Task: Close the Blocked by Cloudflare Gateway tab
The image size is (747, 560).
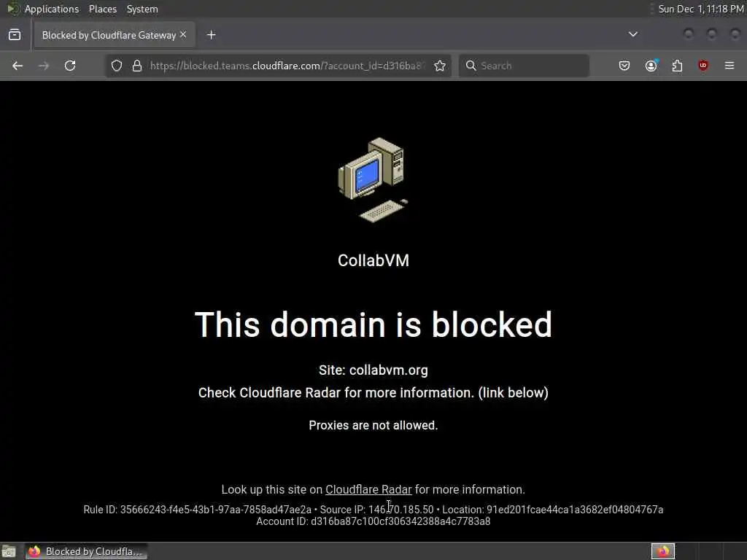Action: pyautogui.click(x=183, y=35)
